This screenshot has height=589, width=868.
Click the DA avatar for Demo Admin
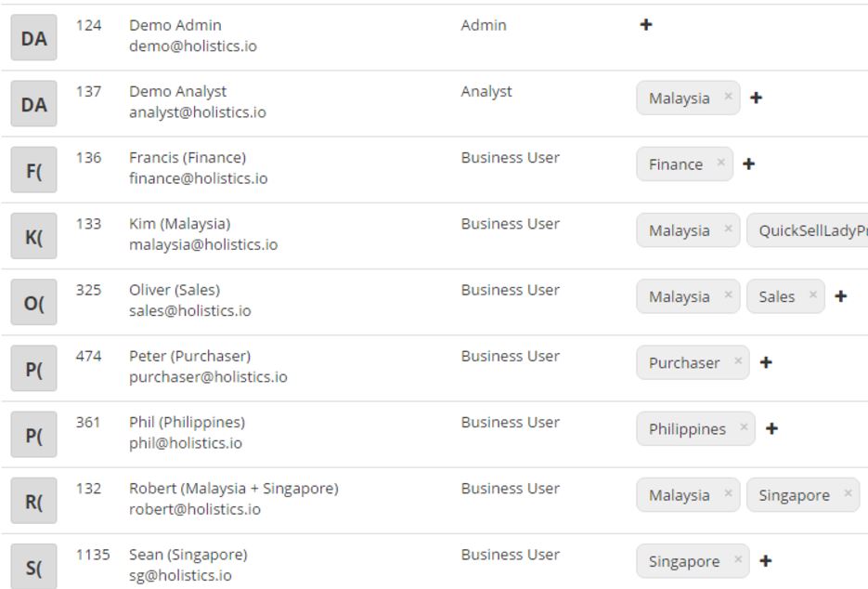point(33,38)
